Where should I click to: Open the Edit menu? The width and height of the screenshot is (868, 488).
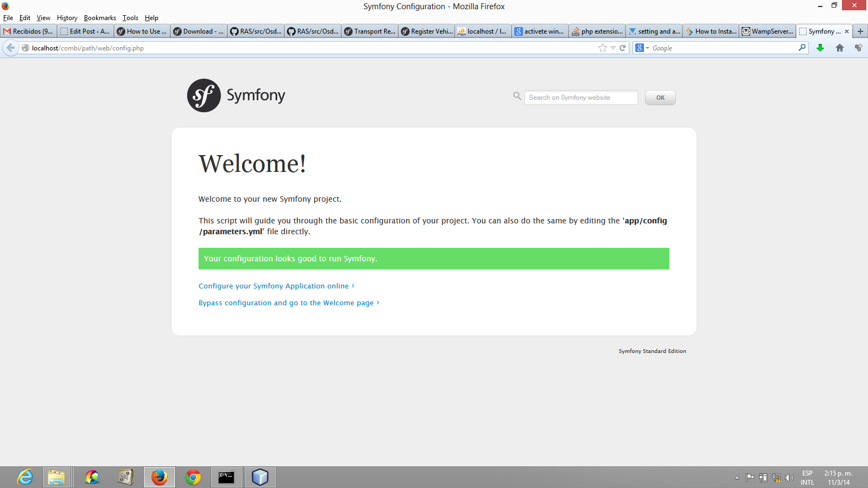pos(25,18)
